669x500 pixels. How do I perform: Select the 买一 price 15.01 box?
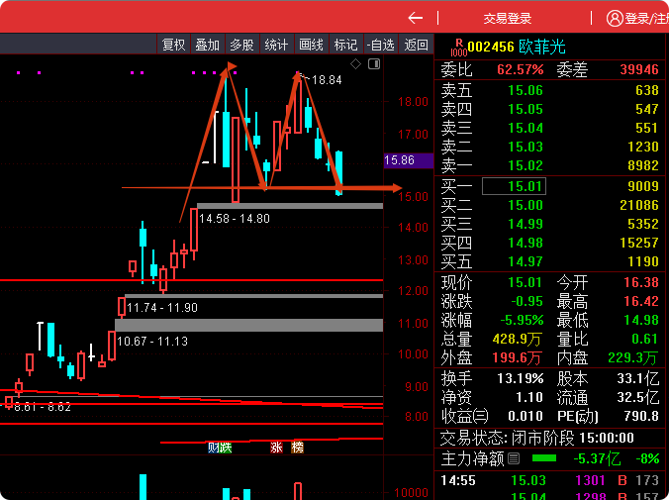(x=514, y=185)
